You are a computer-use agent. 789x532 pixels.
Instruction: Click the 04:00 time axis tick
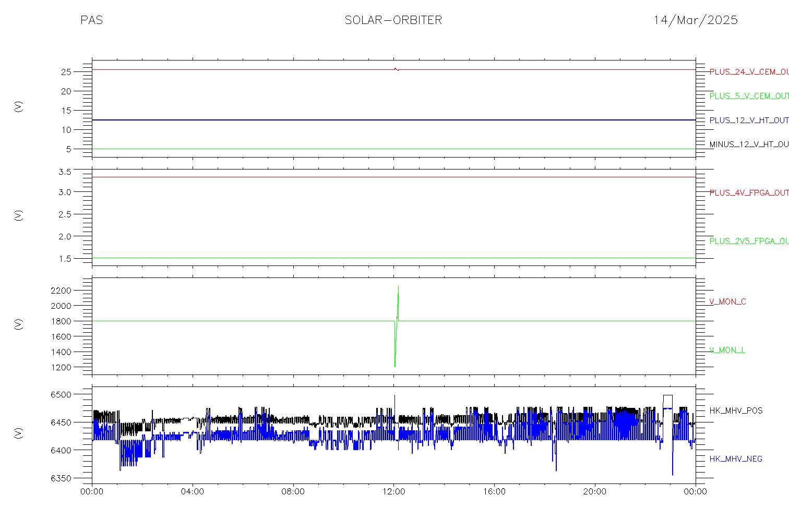193,491
